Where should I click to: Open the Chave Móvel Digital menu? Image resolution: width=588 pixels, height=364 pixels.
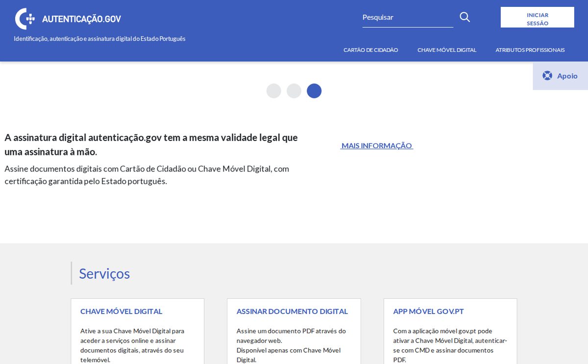point(447,50)
